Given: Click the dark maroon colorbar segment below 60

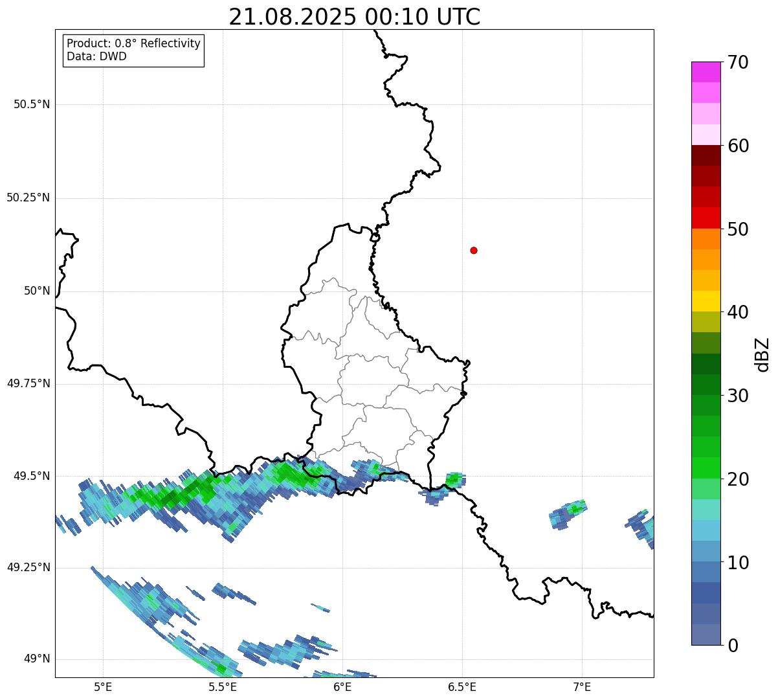Looking at the screenshot, I should tap(706, 155).
